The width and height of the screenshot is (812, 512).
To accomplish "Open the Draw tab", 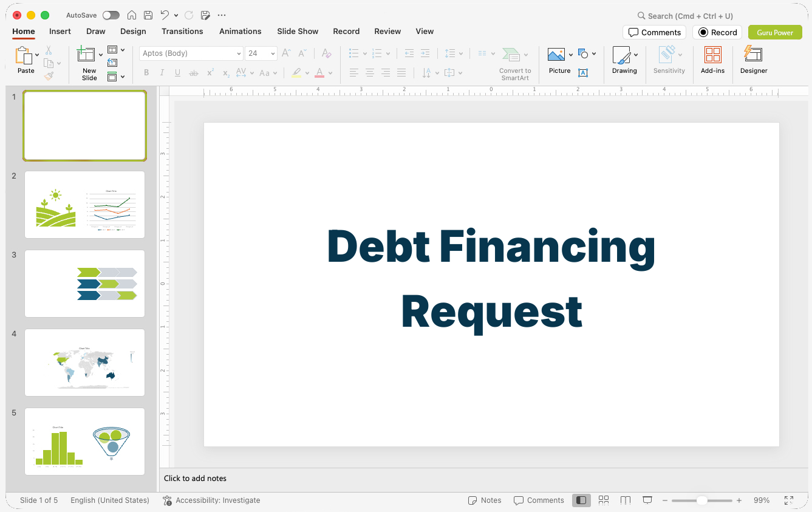I will pos(96,32).
